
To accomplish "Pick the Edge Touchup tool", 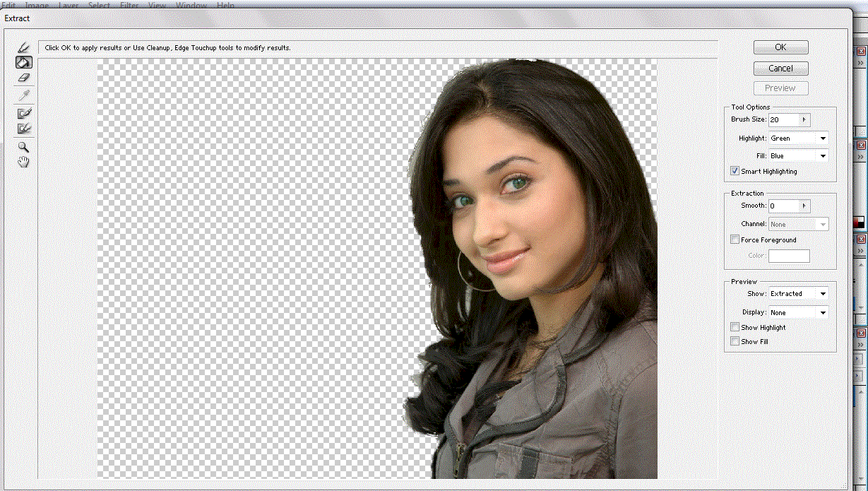I will point(24,129).
